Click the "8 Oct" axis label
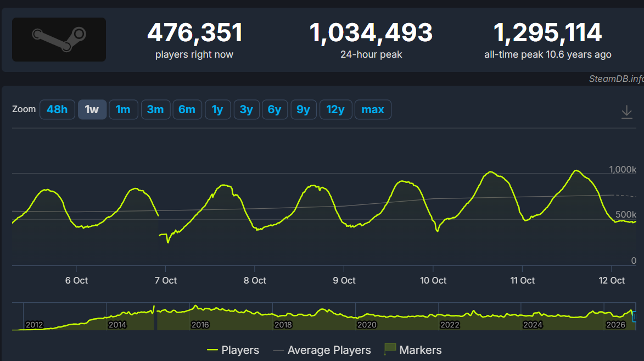 click(x=255, y=280)
